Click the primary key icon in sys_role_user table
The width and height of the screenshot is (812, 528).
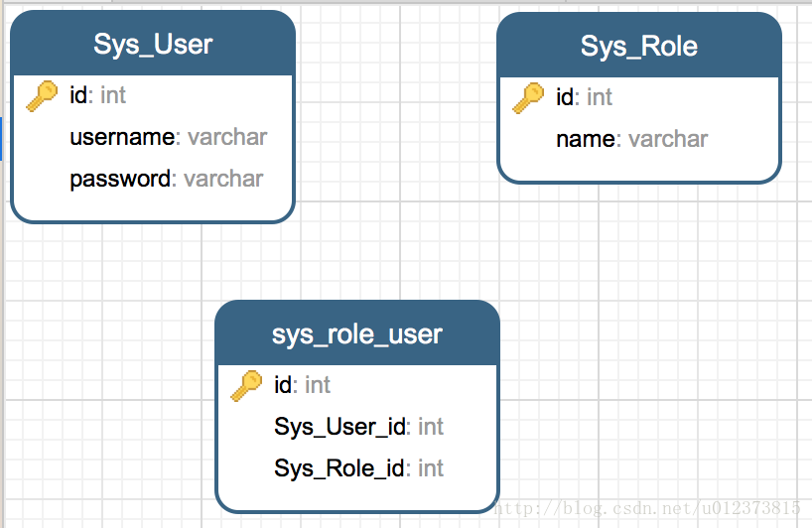(x=246, y=386)
